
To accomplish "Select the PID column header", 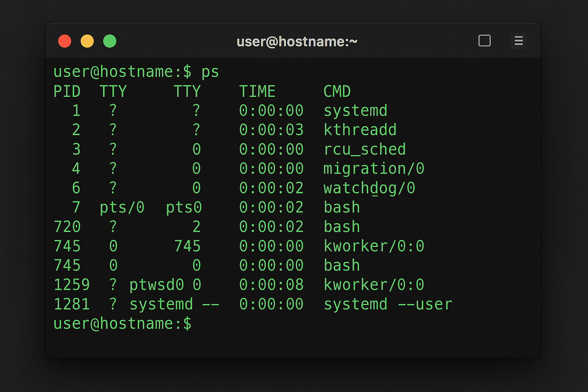I will (67, 91).
